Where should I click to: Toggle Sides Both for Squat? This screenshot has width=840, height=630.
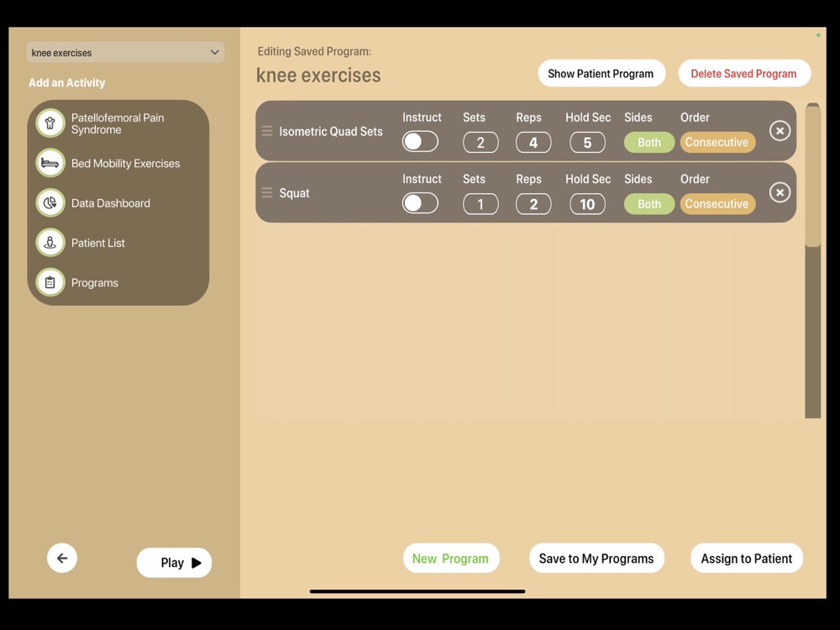(x=648, y=204)
